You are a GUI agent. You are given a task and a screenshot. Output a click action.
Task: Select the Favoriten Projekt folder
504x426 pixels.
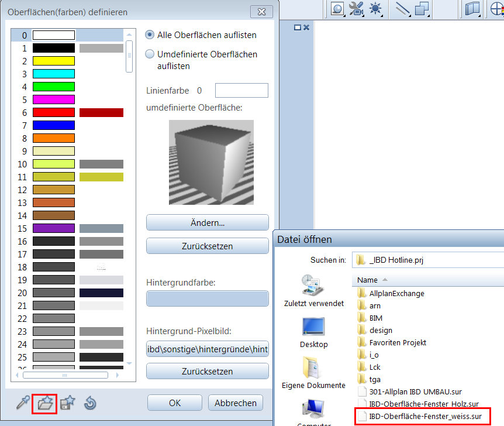pyautogui.click(x=398, y=342)
